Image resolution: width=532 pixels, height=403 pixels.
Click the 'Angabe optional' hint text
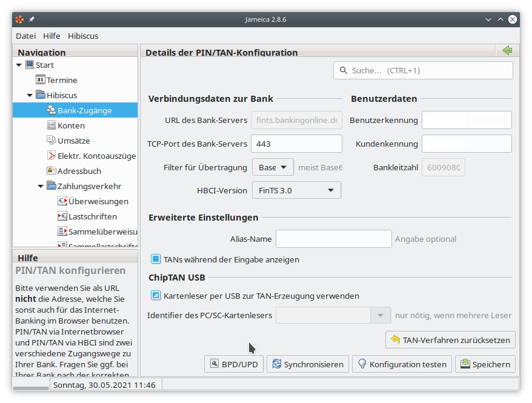[x=425, y=239]
